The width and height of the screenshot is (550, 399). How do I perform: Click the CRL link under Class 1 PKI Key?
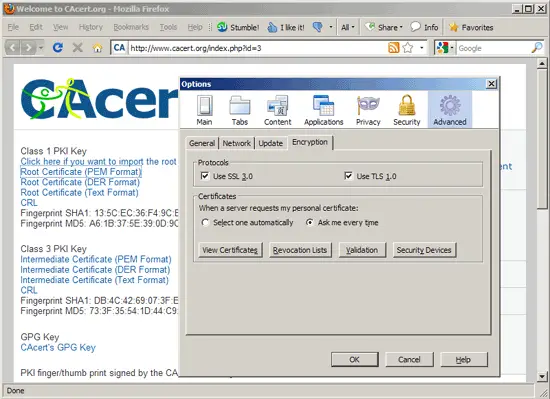[29, 203]
